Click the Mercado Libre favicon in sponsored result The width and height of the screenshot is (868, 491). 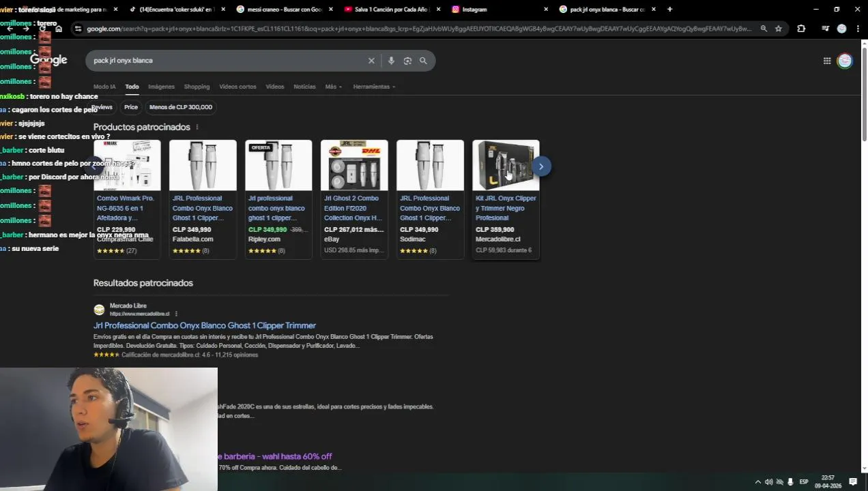[99, 310]
